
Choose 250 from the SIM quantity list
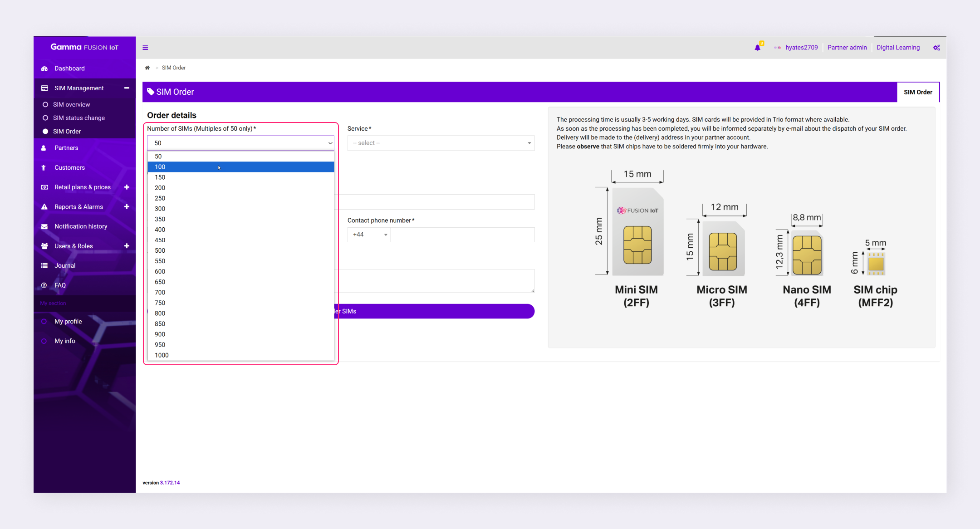[241, 198]
